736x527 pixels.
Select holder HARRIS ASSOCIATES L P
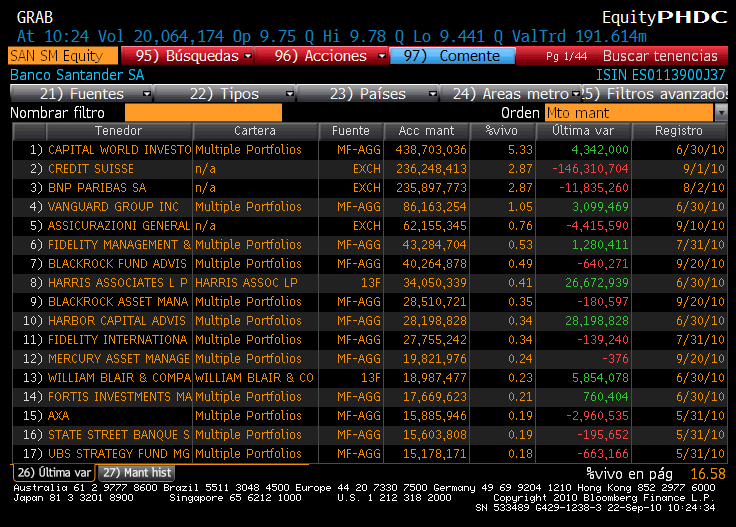[x=118, y=283]
